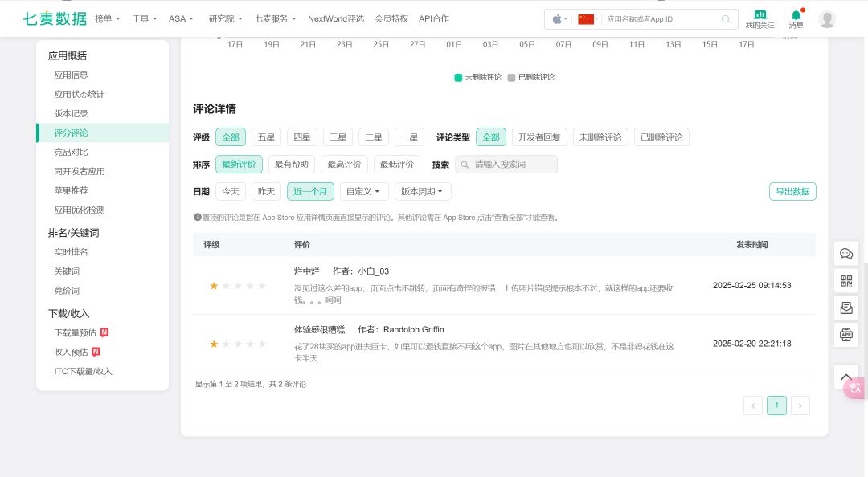Click the 七麦数据 logo
Screen dimensions: 868x477
(x=55, y=18)
